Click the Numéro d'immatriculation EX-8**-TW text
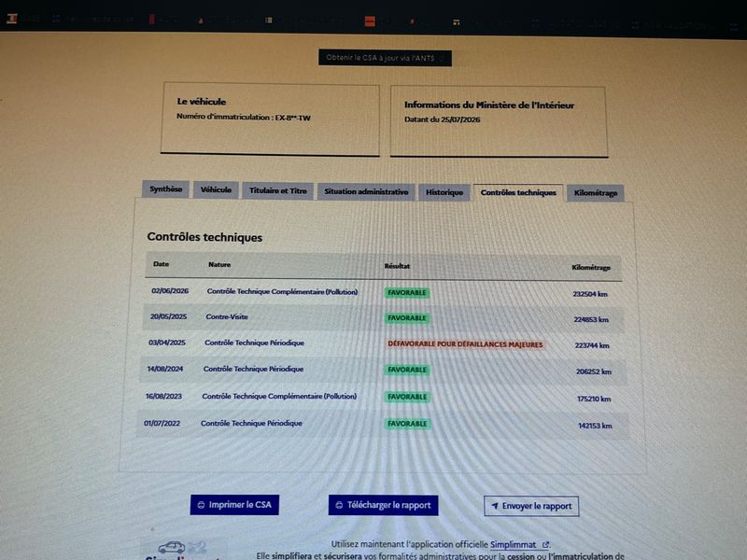 point(244,118)
